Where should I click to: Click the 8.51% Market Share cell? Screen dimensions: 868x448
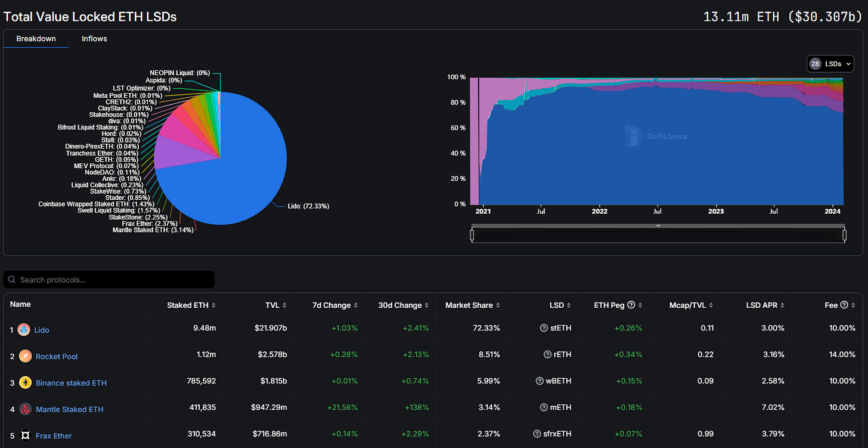[x=488, y=356]
